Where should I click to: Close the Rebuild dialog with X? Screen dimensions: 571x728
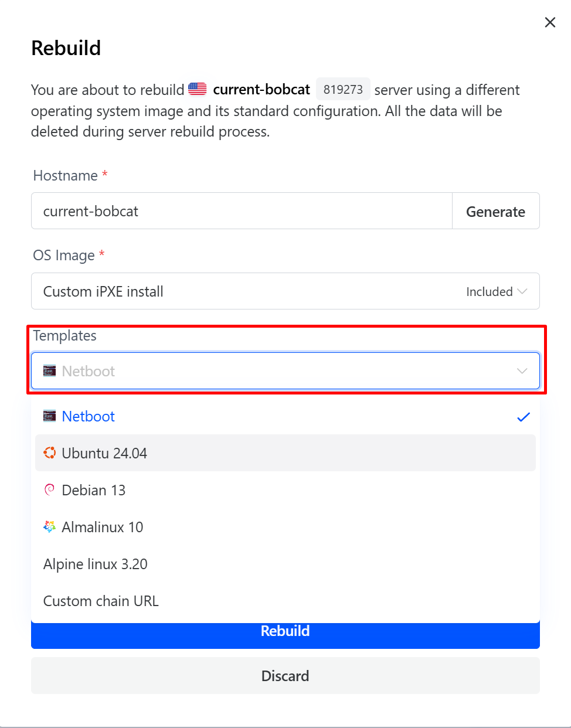[550, 22]
